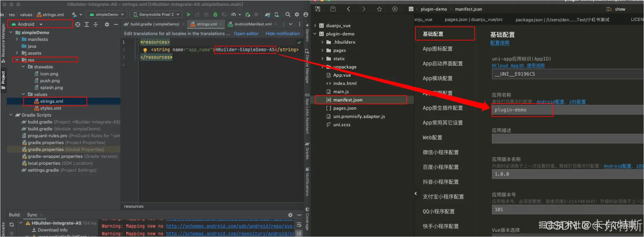Open the editor tabs more options menu
Image resolution: width=644 pixels, height=237 pixels.
(x=300, y=24)
